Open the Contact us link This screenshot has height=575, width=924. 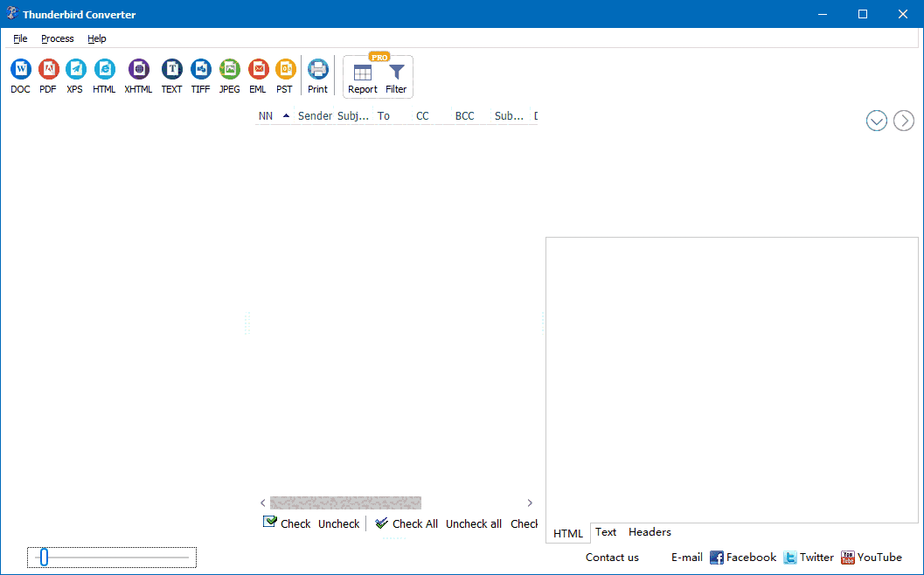612,557
